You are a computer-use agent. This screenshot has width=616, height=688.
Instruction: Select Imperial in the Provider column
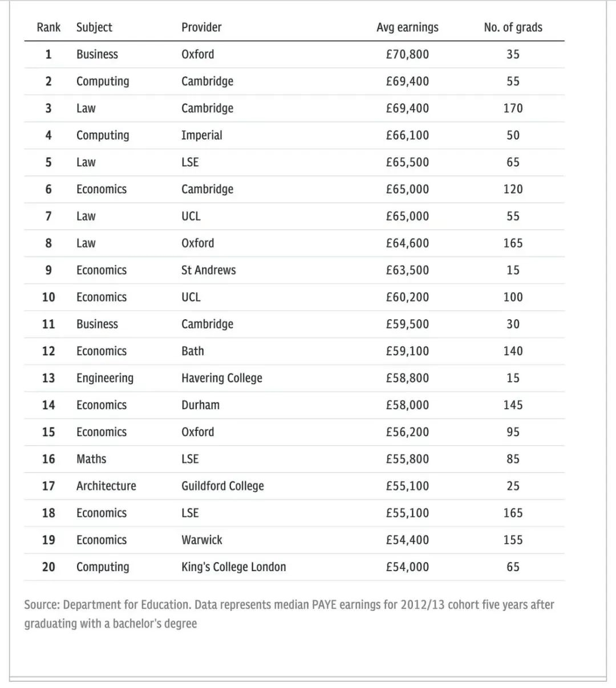point(202,135)
